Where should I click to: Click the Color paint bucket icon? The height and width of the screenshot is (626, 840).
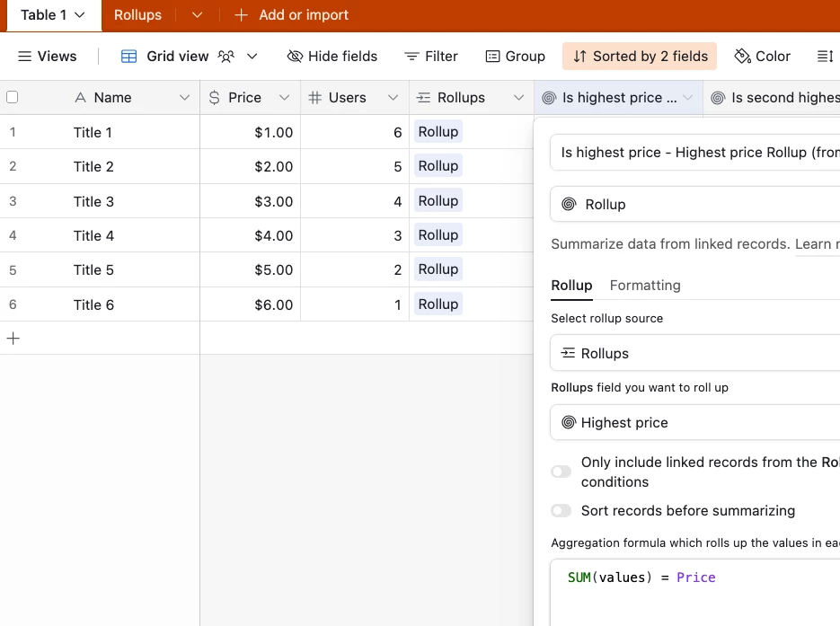tap(742, 57)
